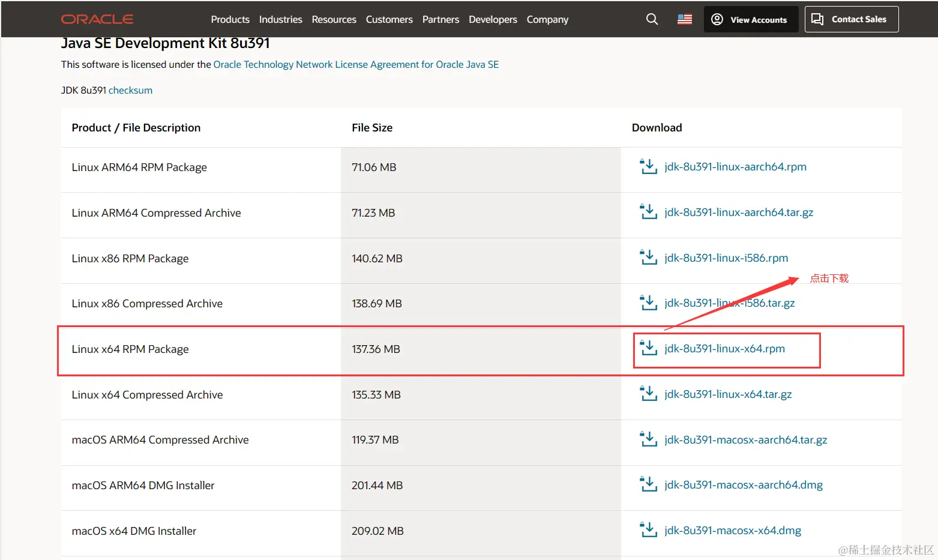Open the Products menu
This screenshot has width=938, height=560.
[230, 19]
